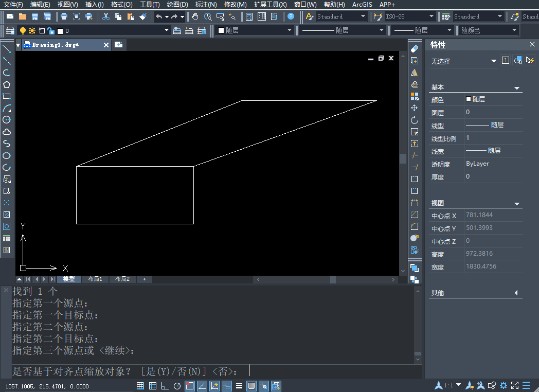The height and width of the screenshot is (392, 539).
Task: Click the 颜色 随层 swatch in properties
Action: click(468, 99)
